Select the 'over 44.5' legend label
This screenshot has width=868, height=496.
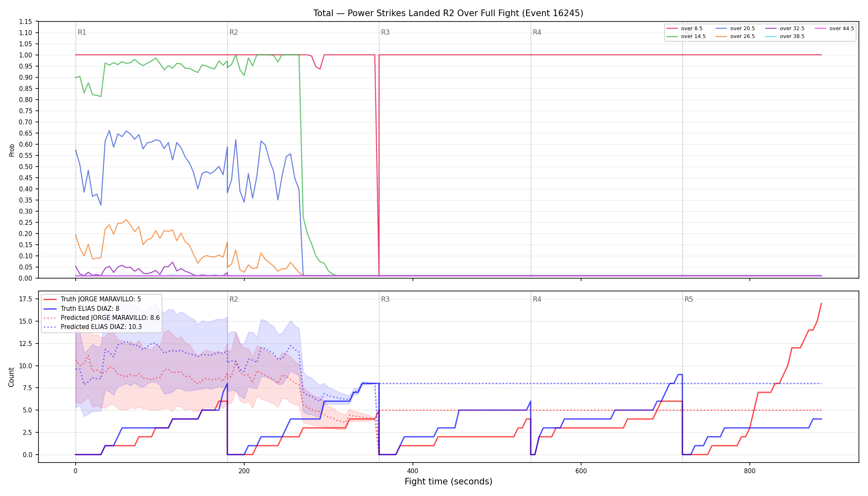pyautogui.click(x=842, y=29)
